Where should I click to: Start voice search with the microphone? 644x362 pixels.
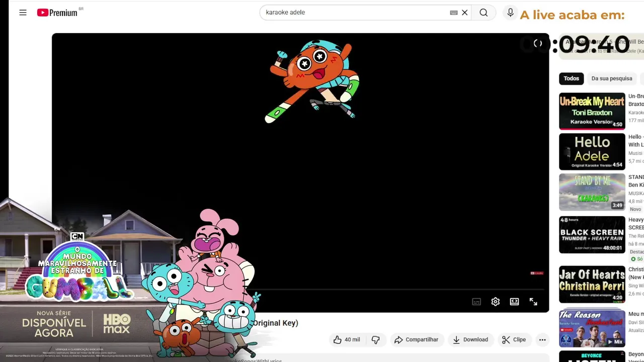510,13
